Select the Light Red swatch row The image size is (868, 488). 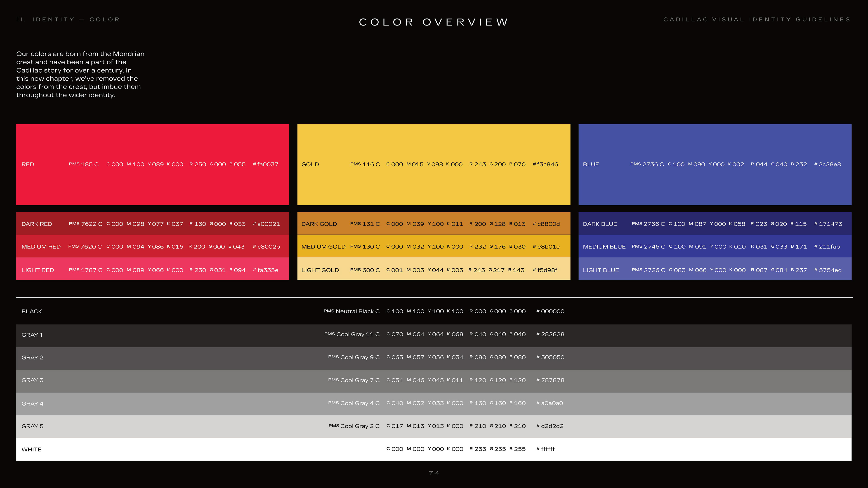(x=152, y=270)
